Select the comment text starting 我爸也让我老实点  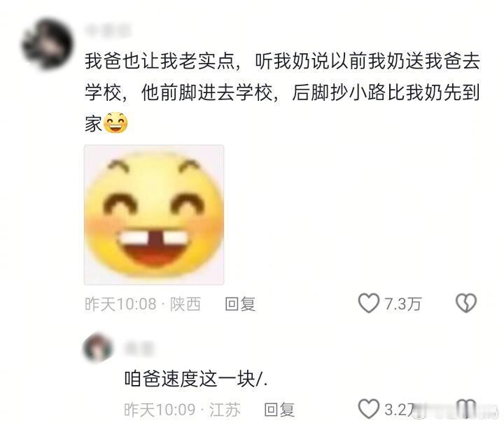(282, 92)
